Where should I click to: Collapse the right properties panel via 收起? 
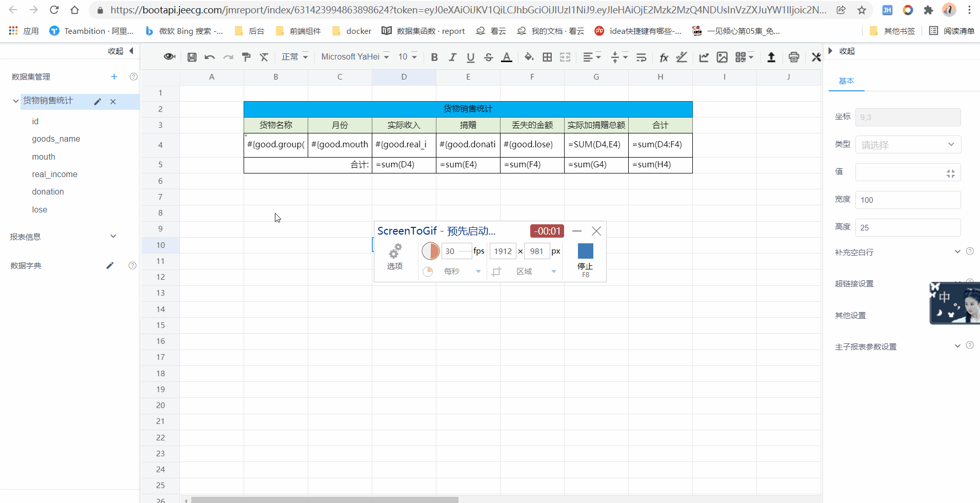click(x=842, y=51)
